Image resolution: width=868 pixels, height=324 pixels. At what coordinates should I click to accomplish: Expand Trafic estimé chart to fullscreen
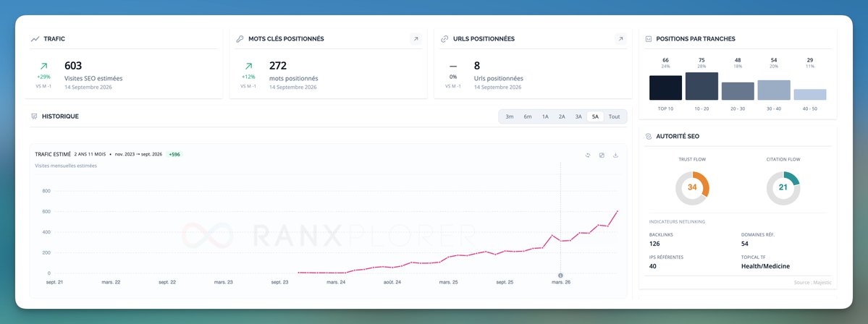(602, 155)
